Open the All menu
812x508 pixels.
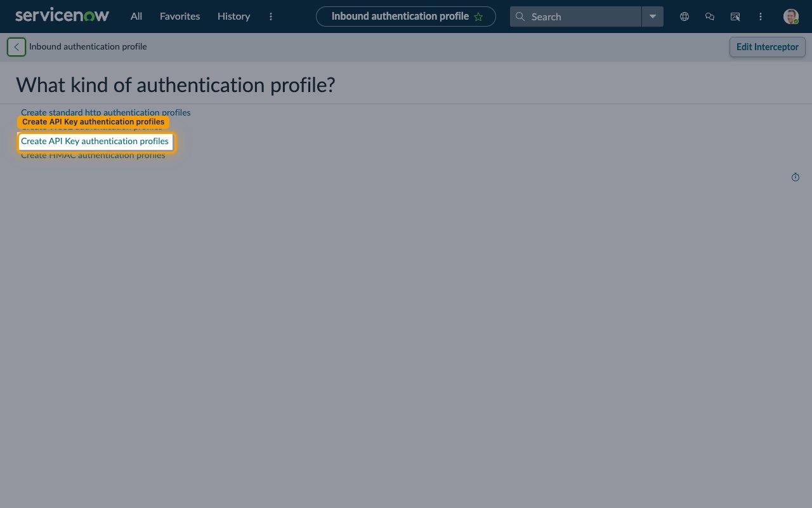[136, 17]
